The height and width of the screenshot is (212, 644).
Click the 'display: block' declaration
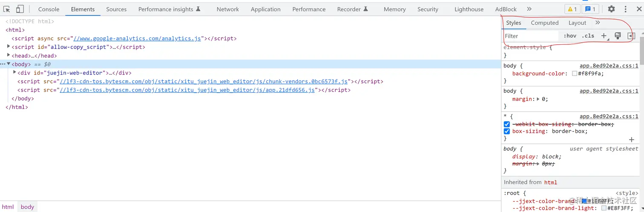pos(537,157)
